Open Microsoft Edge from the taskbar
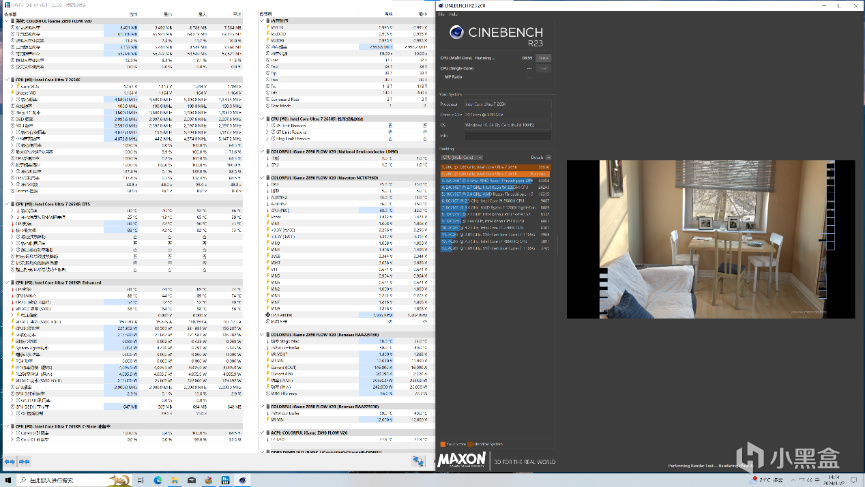This screenshot has width=865, height=487. 157,480
